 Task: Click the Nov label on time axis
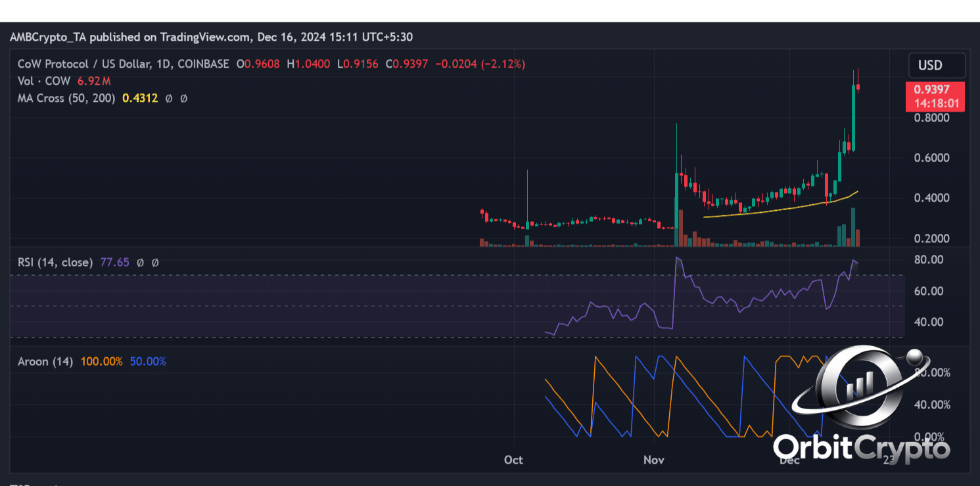coord(654,460)
